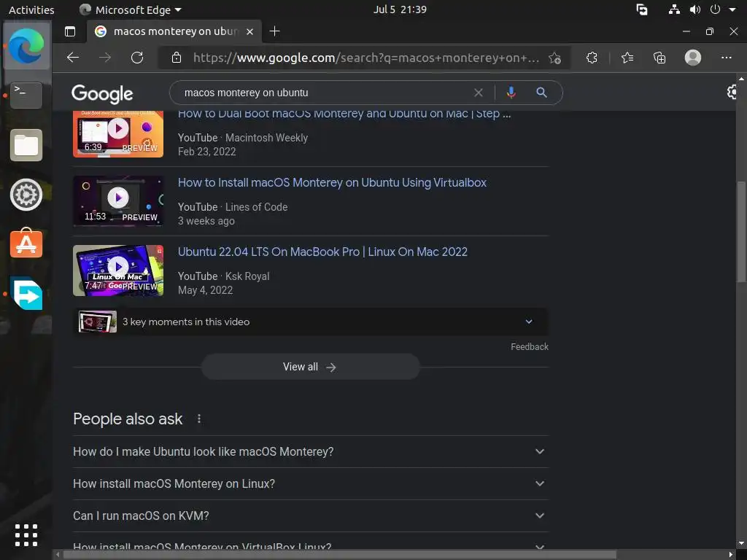Open the clock Jul 5 21:39 menu

pos(400,9)
